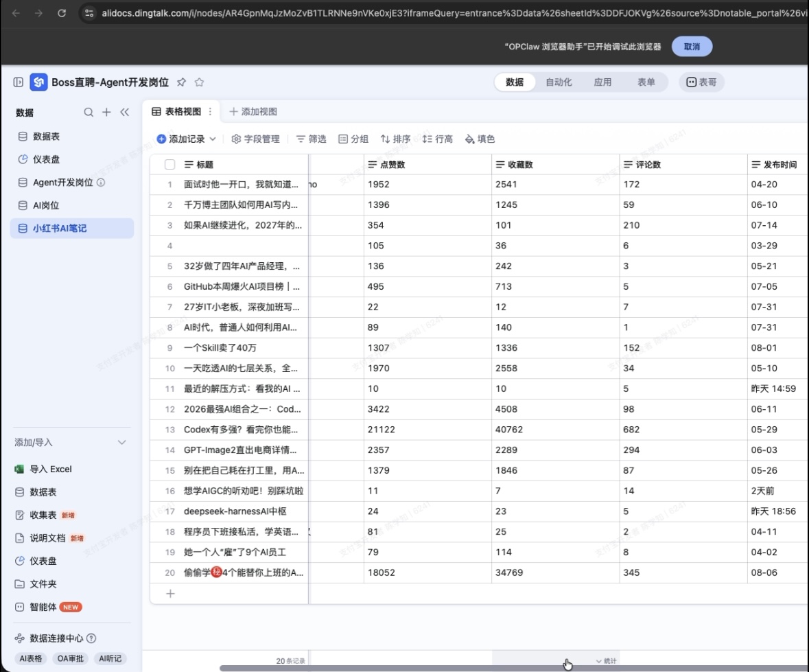
Task: Search in the 数据 sidebar with the magnifier icon
Action: pos(89,112)
